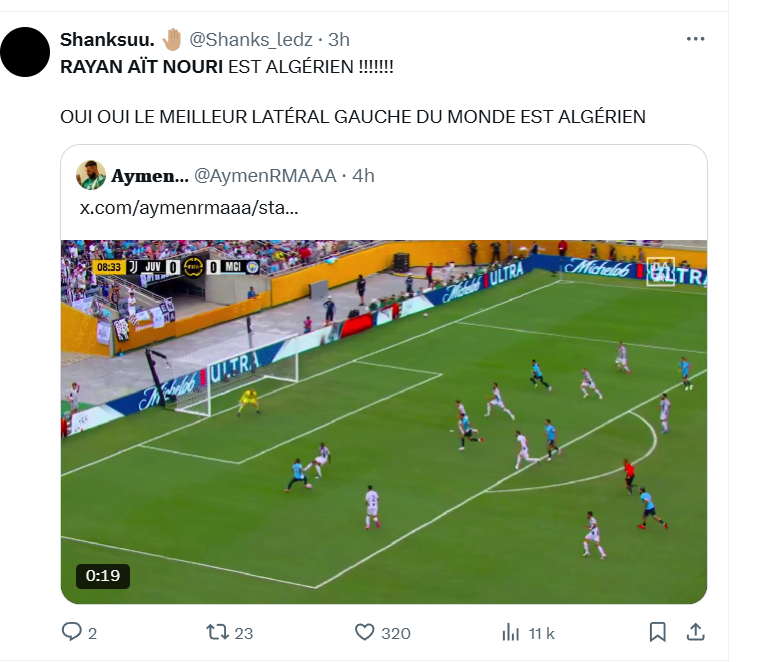Click the Aymen... quoted author name
Image resolution: width=757 pixels, height=662 pixels.
tap(150, 176)
